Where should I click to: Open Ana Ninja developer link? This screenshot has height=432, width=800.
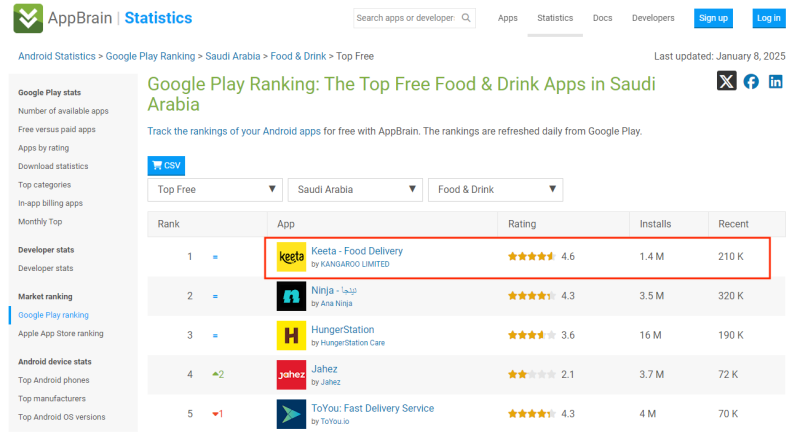(x=336, y=303)
